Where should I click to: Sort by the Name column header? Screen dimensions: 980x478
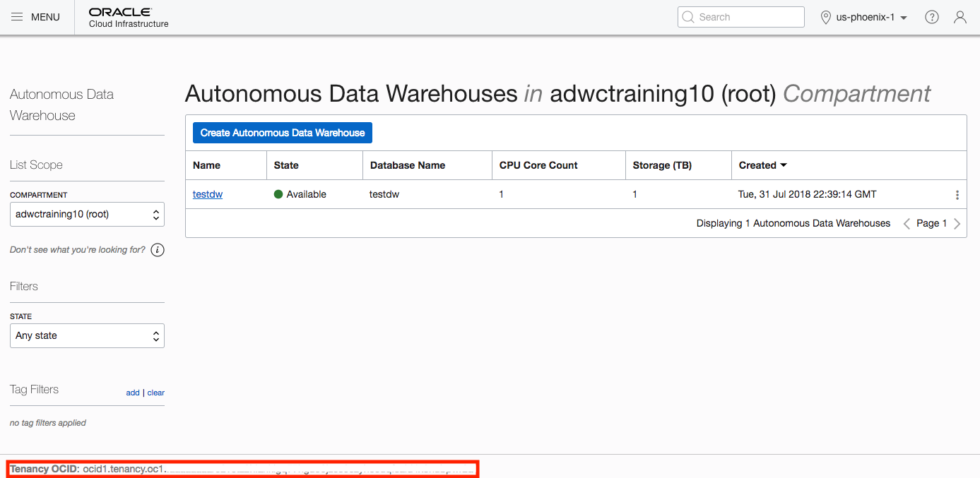(206, 165)
